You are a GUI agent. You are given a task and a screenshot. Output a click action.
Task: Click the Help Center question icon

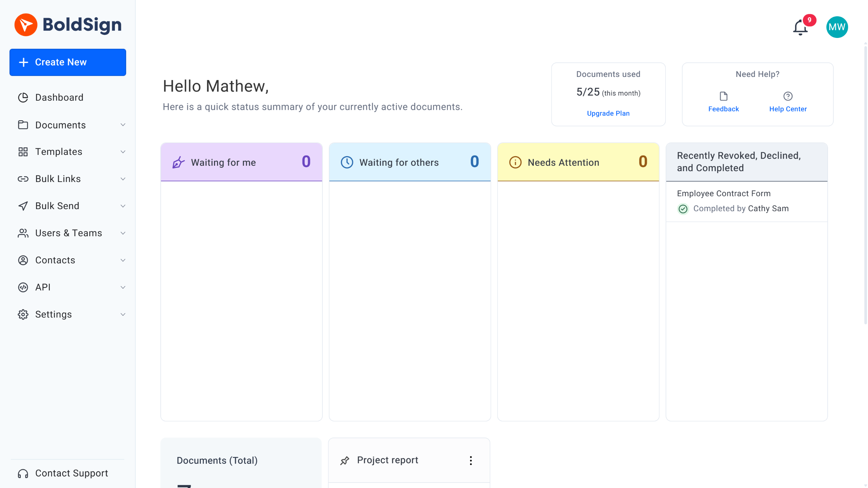788,96
